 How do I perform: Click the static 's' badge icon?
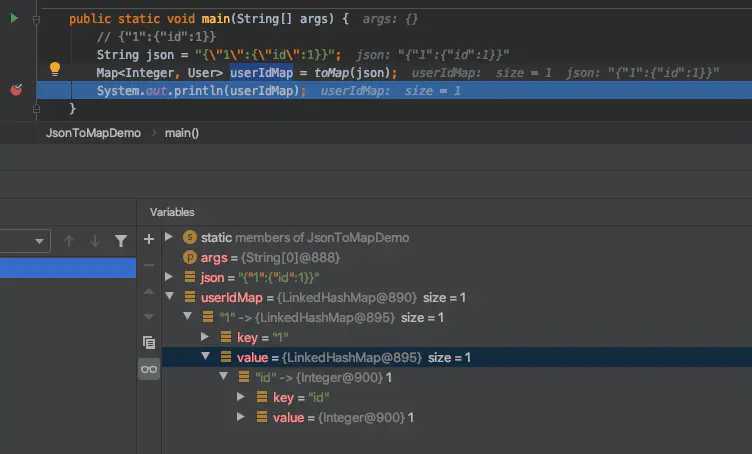tap(190, 237)
